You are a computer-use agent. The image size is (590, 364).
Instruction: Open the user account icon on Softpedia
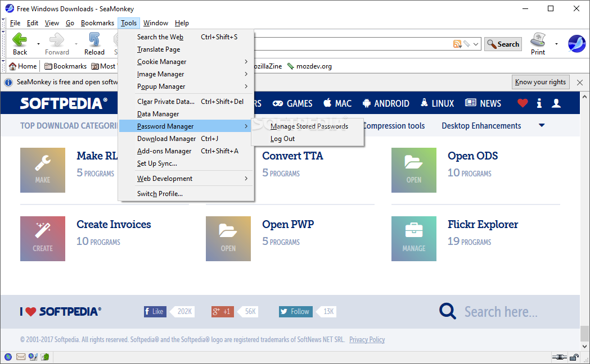coord(556,103)
